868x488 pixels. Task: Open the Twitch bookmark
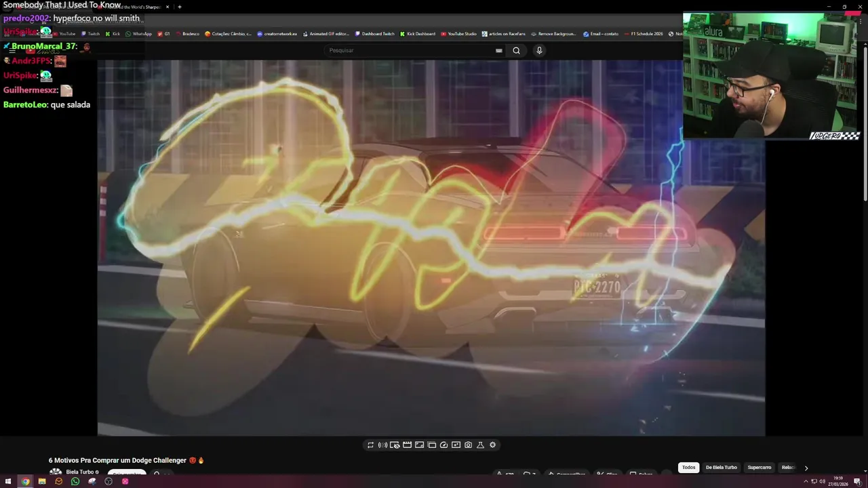click(90, 34)
